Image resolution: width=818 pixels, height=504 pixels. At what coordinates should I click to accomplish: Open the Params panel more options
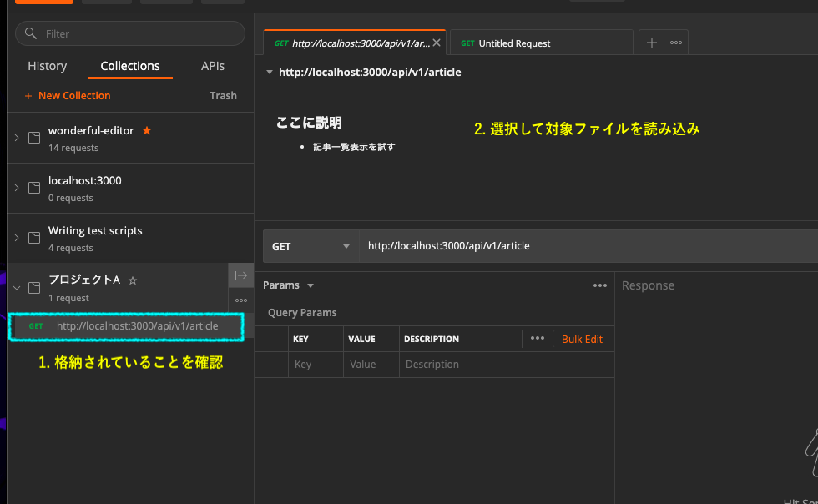tap(600, 285)
